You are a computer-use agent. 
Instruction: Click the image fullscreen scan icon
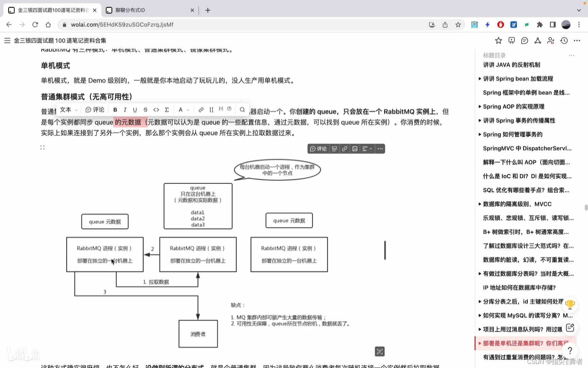(x=380, y=351)
